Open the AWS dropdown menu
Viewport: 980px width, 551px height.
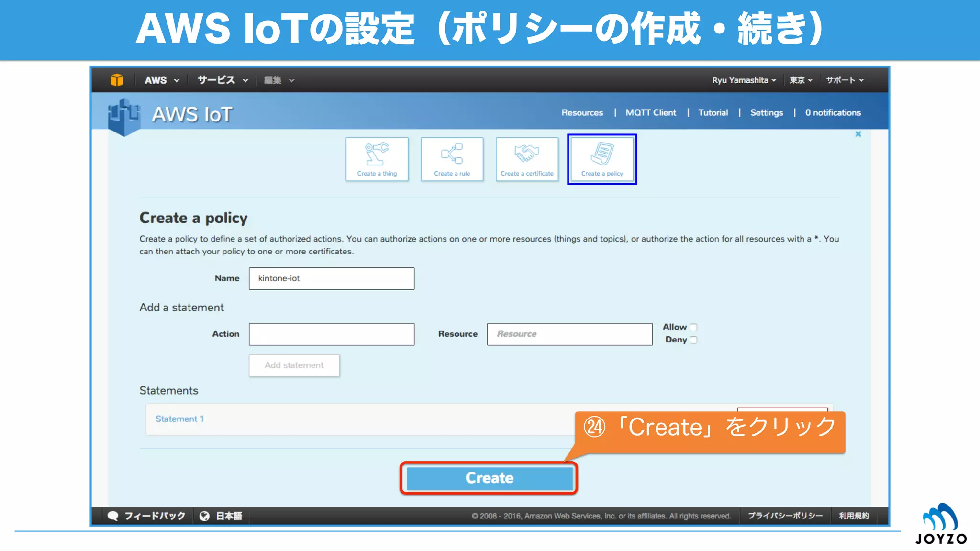tap(162, 80)
